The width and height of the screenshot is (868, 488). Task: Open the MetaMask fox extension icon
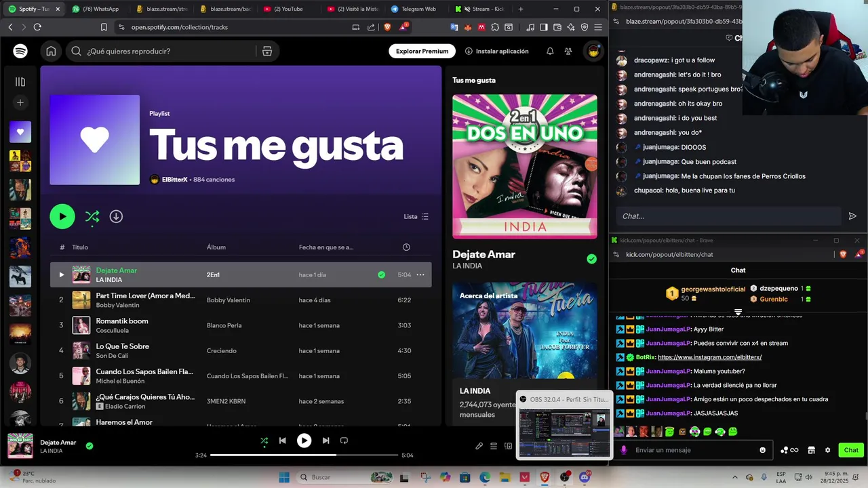pyautogui.click(x=468, y=27)
